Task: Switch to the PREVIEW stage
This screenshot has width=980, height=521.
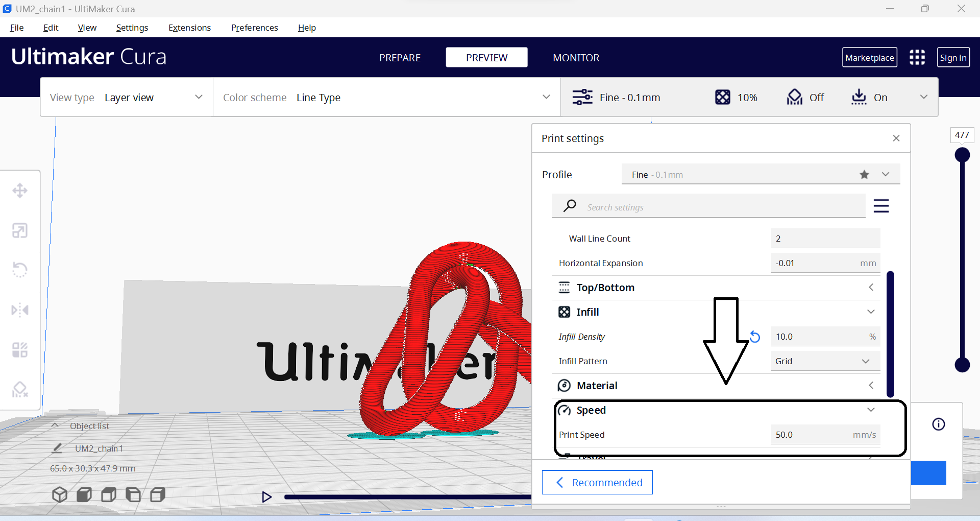Action: (486, 58)
